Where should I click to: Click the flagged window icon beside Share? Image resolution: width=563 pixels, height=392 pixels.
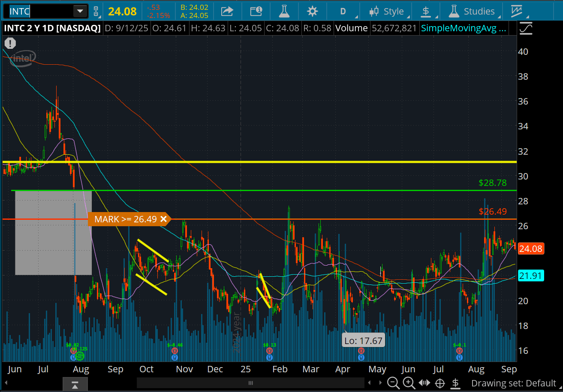coord(256,11)
